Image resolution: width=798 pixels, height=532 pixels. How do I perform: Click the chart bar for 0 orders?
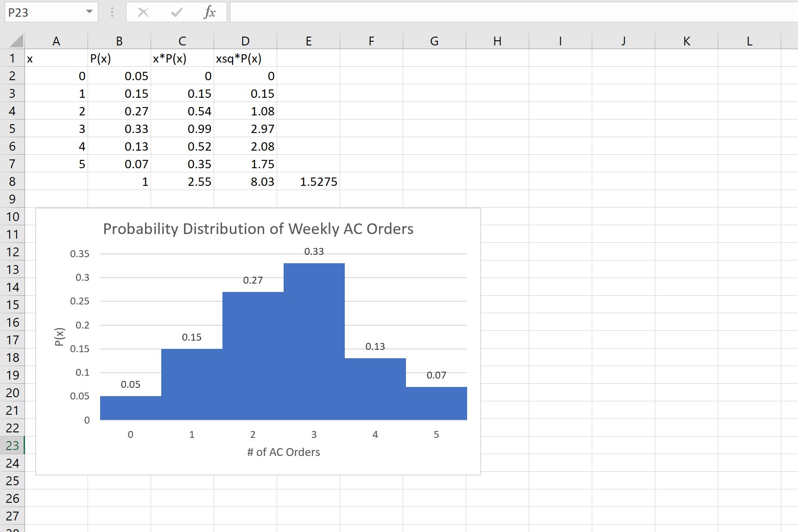(x=131, y=408)
